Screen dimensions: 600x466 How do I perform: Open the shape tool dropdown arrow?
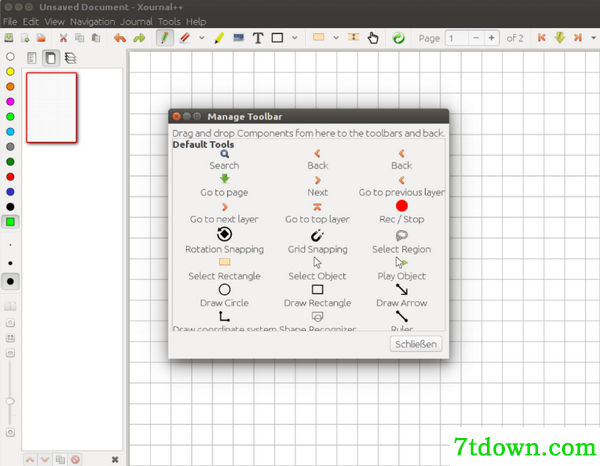click(295, 38)
